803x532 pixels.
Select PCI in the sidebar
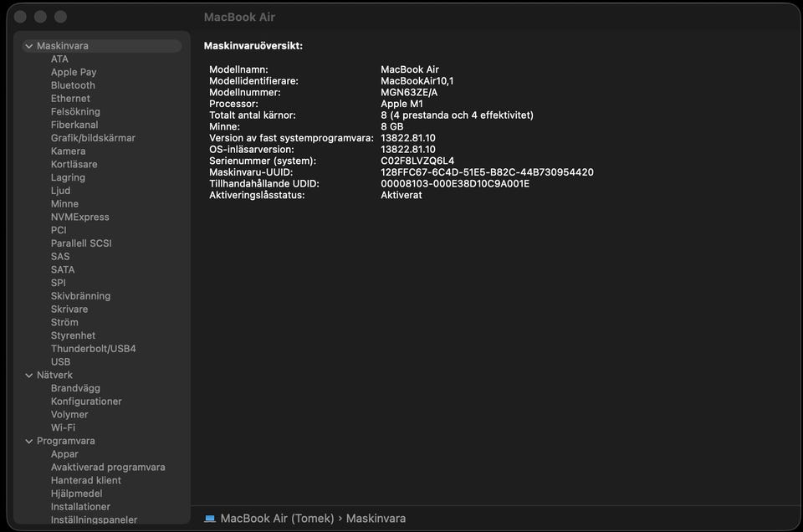(59, 230)
